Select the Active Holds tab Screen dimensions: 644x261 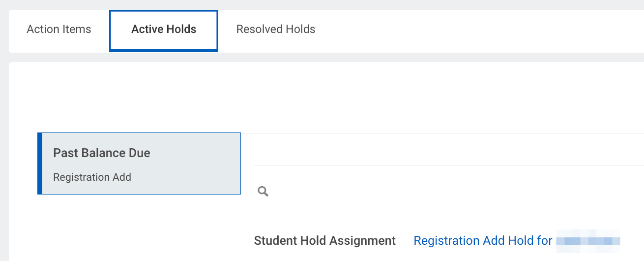[164, 31]
